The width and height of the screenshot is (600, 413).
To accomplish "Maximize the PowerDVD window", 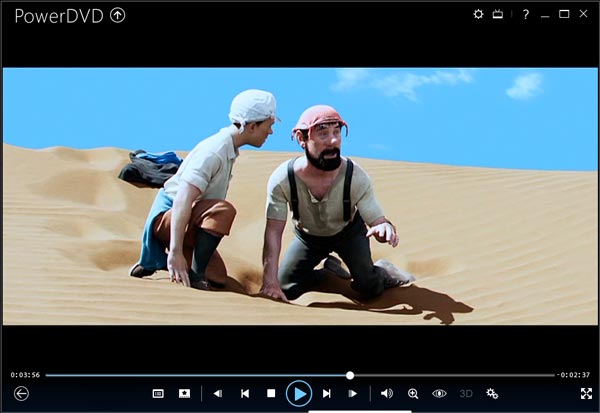I will click(564, 14).
